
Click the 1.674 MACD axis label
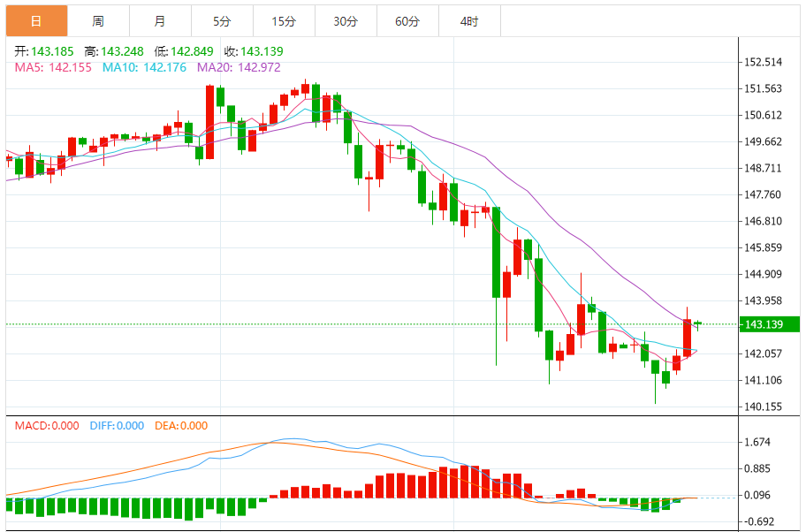point(757,442)
